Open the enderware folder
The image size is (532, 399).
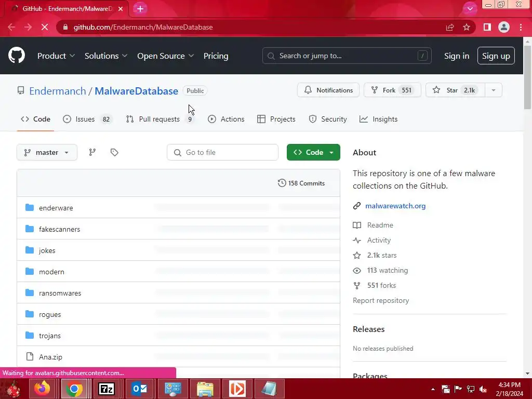coord(56,208)
